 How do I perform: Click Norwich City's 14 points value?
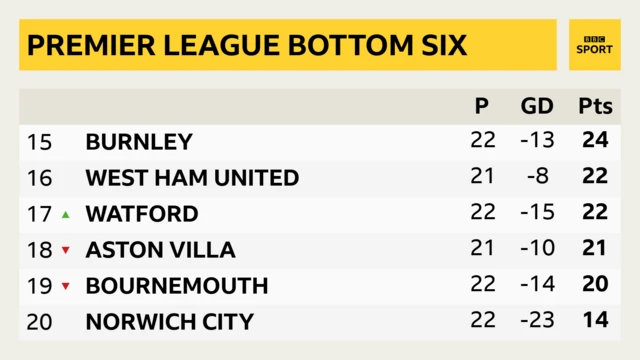[x=596, y=320]
